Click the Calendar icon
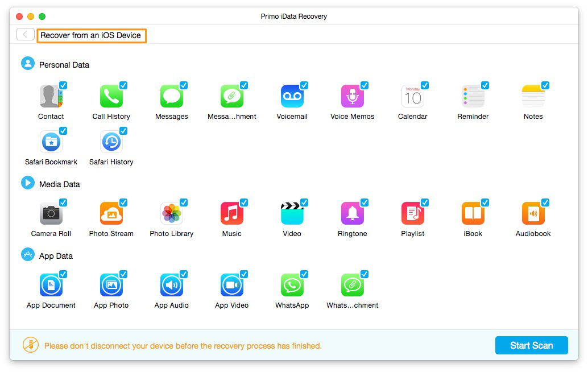The image size is (588, 372). 413,96
